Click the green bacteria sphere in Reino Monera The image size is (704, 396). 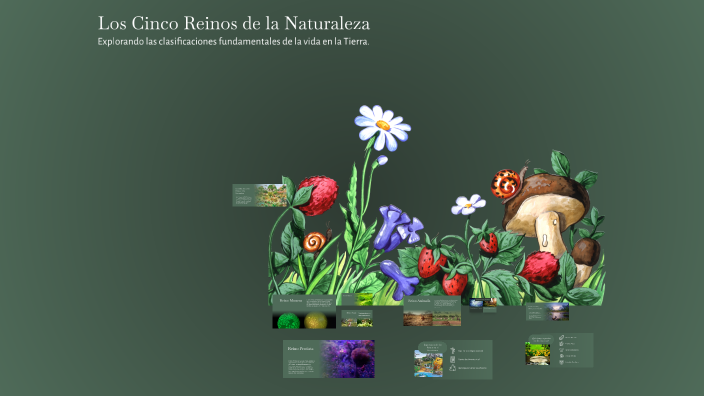[288, 321]
